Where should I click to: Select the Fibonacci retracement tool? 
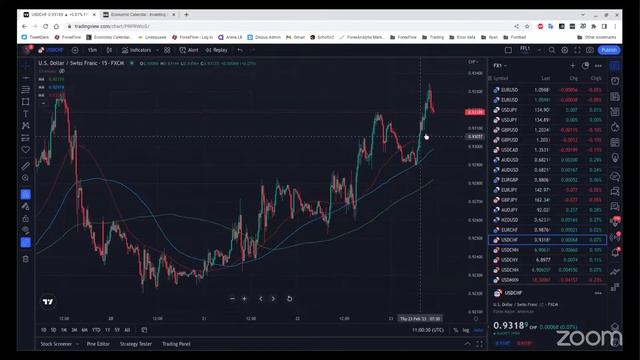coord(26,89)
